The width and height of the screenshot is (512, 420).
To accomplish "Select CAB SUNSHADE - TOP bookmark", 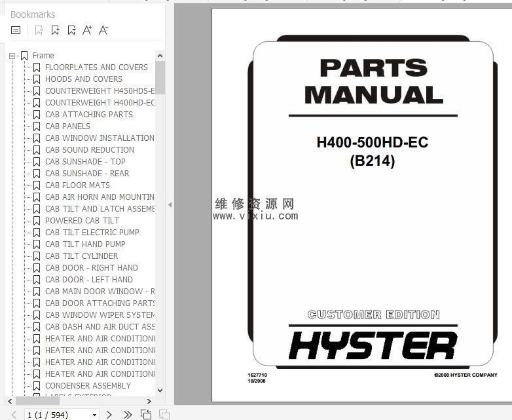I will pyautogui.click(x=85, y=161).
